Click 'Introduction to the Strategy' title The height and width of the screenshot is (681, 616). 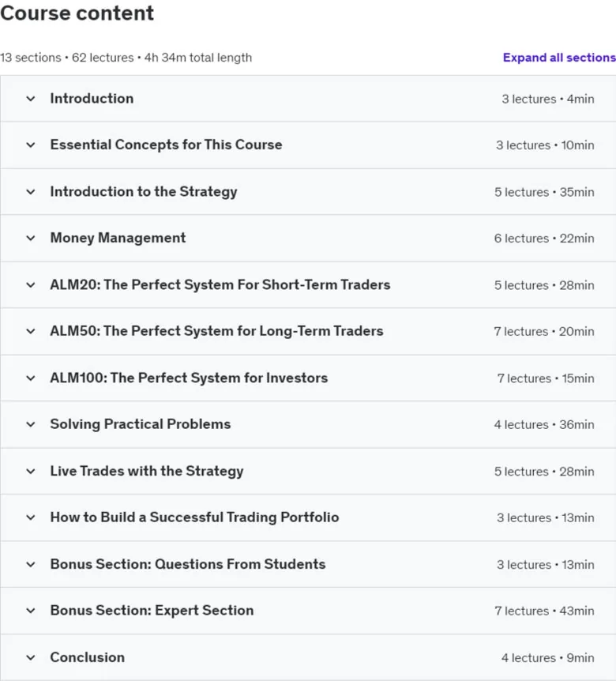pos(144,192)
